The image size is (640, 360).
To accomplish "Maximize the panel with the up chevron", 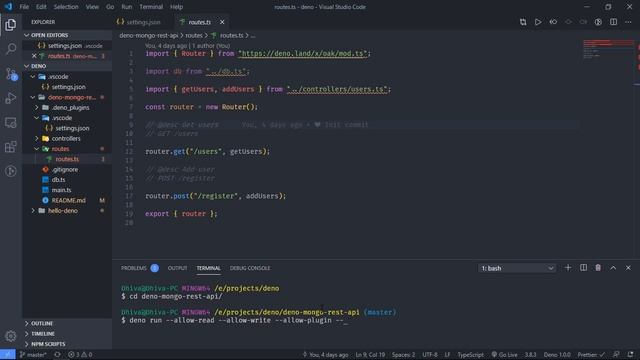I will pos(613,268).
